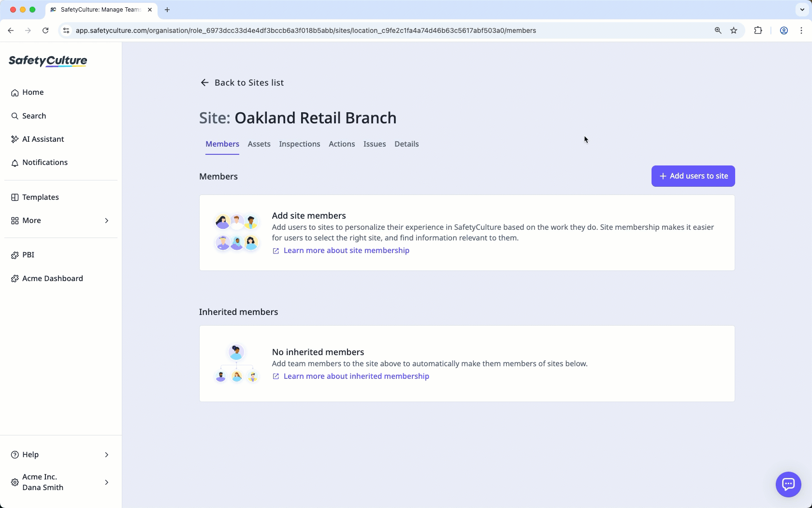Open Learn more about inherited membership
This screenshot has width=812, height=508.
[350, 376]
